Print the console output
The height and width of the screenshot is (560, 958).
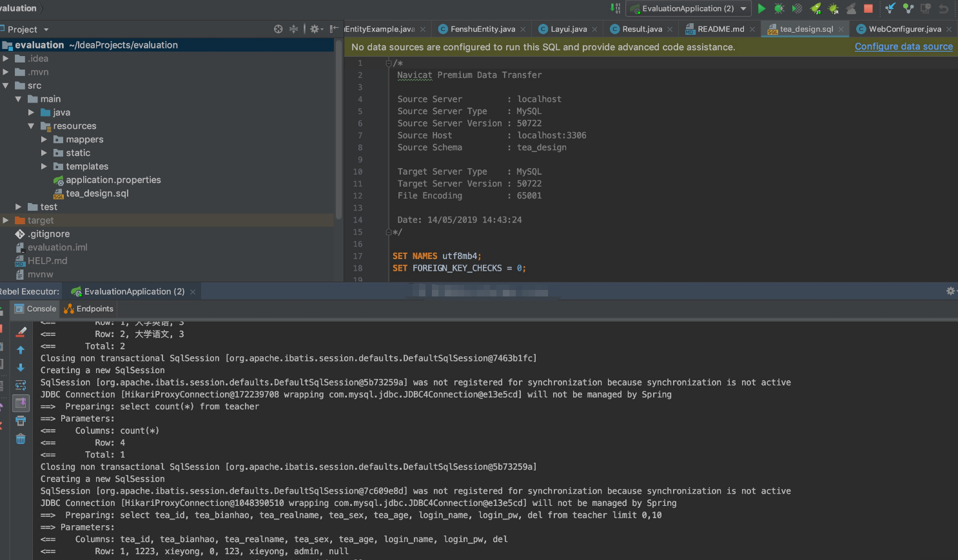point(21,421)
